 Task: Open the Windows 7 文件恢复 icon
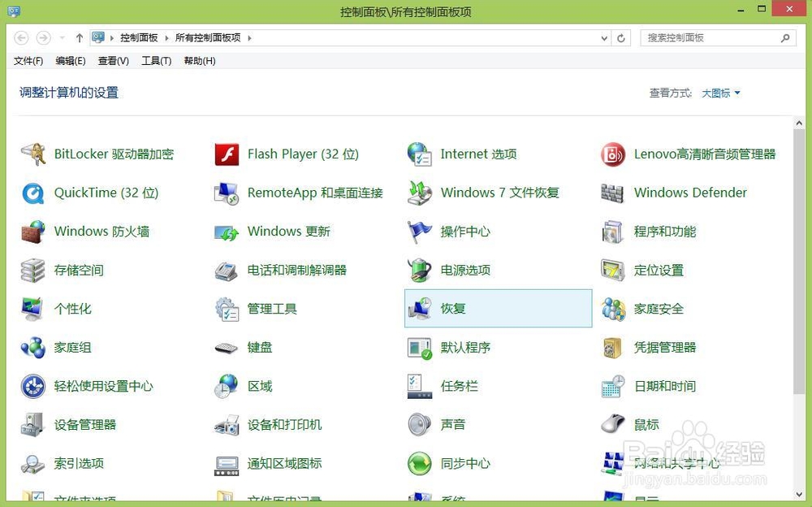[x=420, y=193]
